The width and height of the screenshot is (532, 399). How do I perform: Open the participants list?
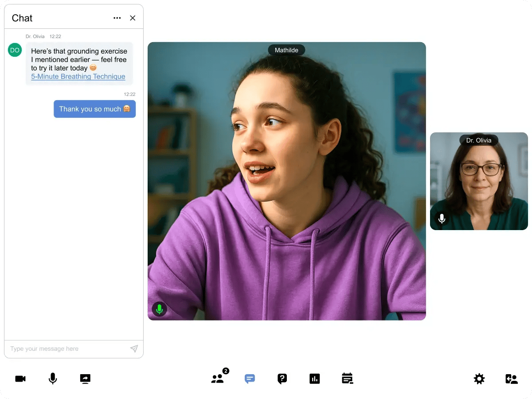pyautogui.click(x=218, y=379)
